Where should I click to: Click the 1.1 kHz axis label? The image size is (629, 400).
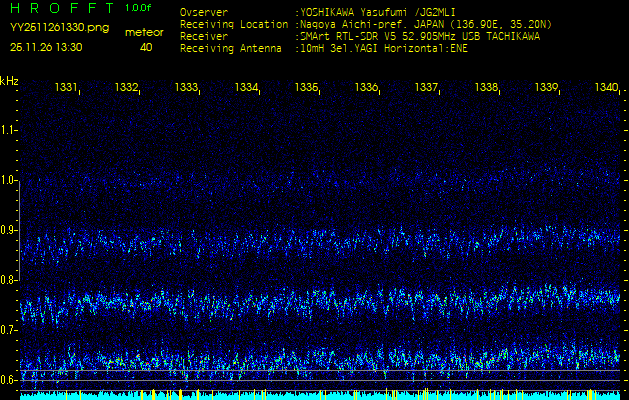pyautogui.click(x=9, y=129)
